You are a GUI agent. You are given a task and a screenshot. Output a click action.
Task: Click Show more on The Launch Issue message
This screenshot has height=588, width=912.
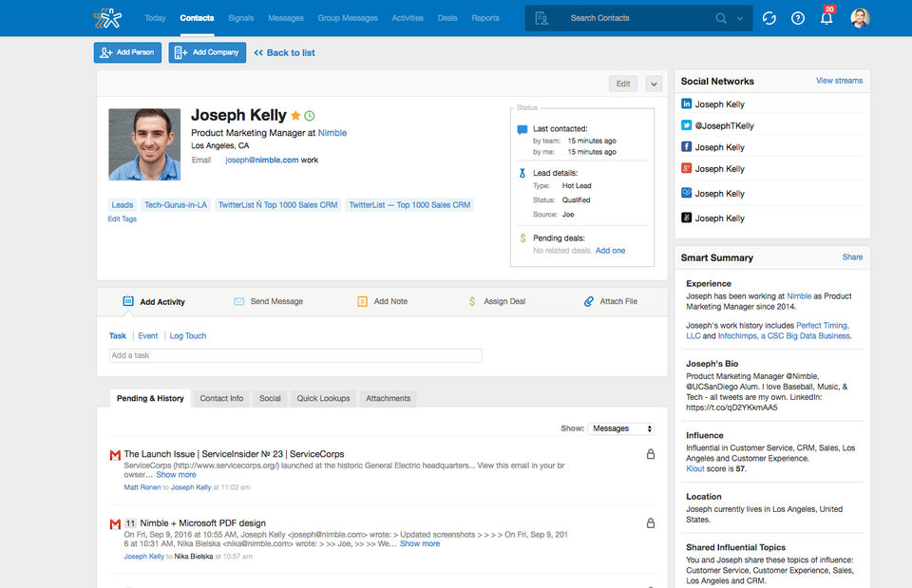coord(176,475)
